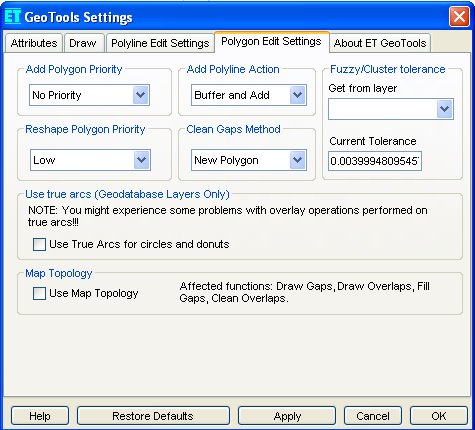
Task: Go to Polyline Edit Settings tab
Action: [x=160, y=43]
